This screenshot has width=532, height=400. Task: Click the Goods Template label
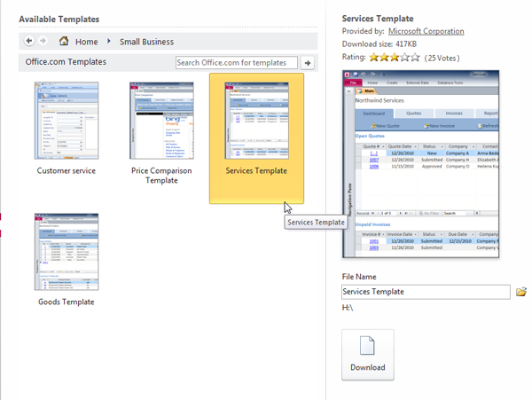[66, 302]
